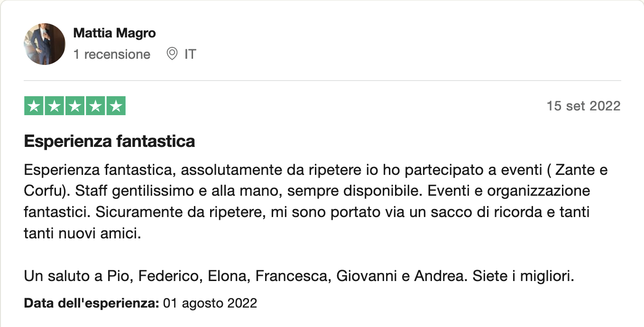This screenshot has width=644, height=327.
Task: Click the "Siete i migliori." sentence
Action: click(523, 276)
